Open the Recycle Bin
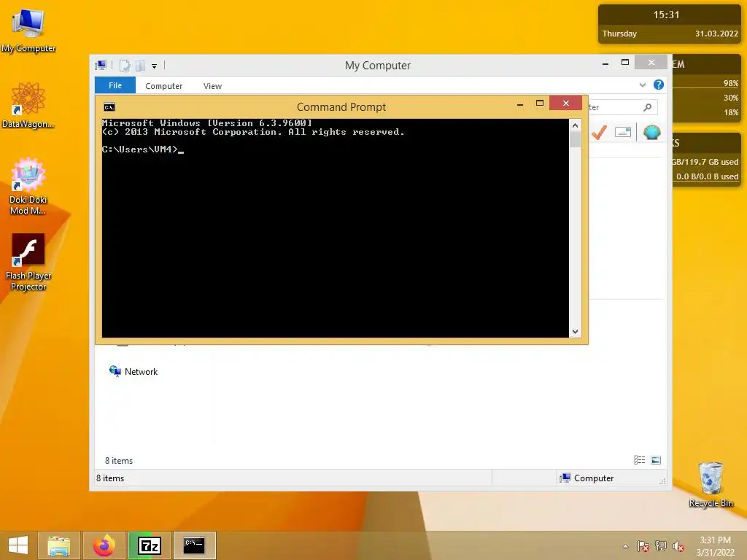Viewport: 747px width, 560px height. [x=711, y=485]
